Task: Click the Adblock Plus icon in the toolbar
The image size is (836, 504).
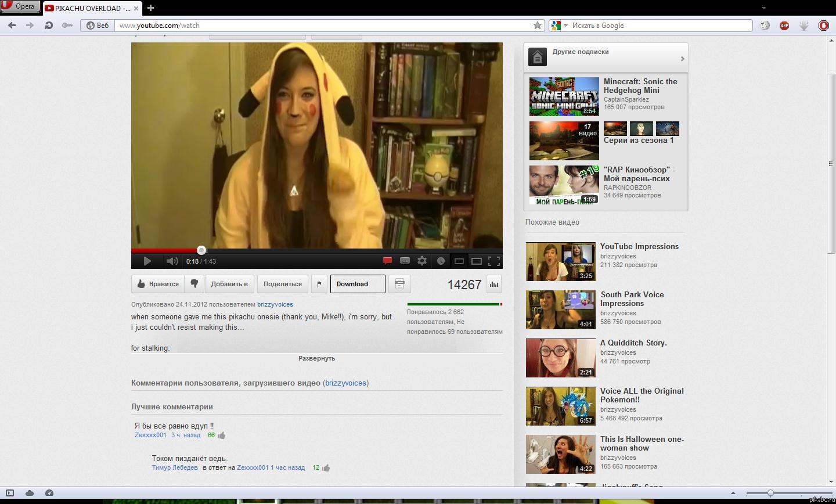Action: [784, 26]
